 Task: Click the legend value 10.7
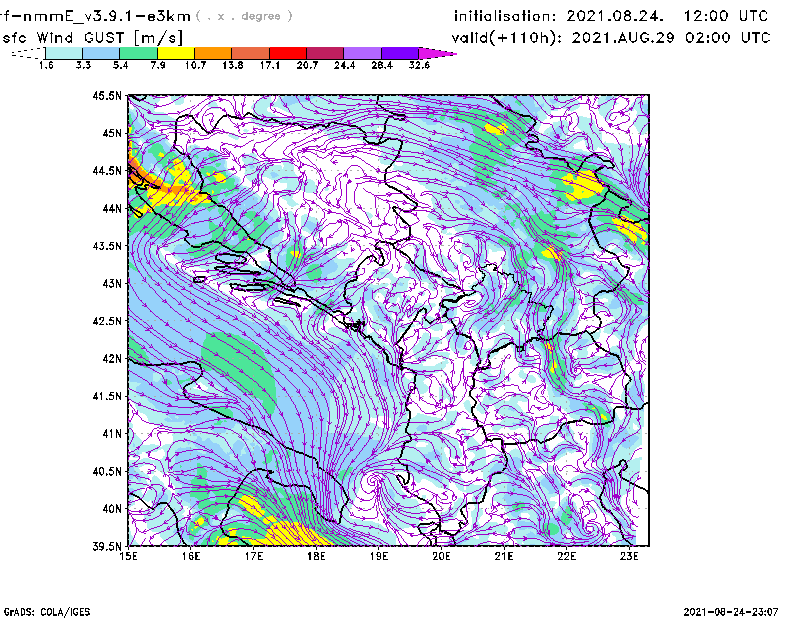coord(195,65)
